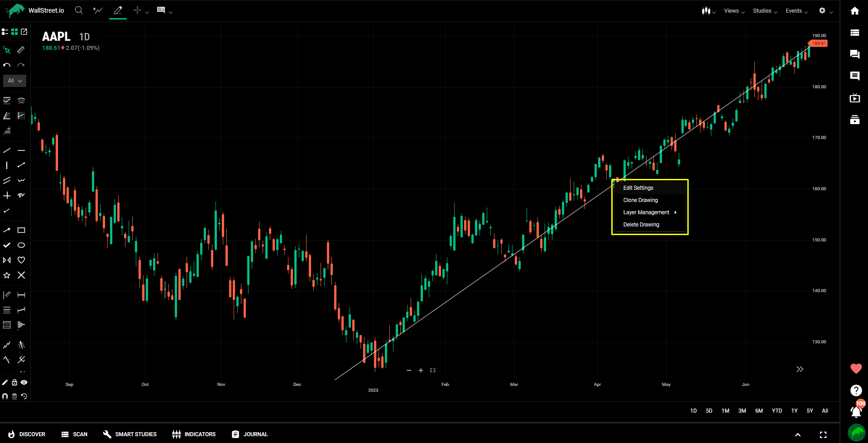
Task: Select the heart shape drawing tool
Action: (21, 260)
